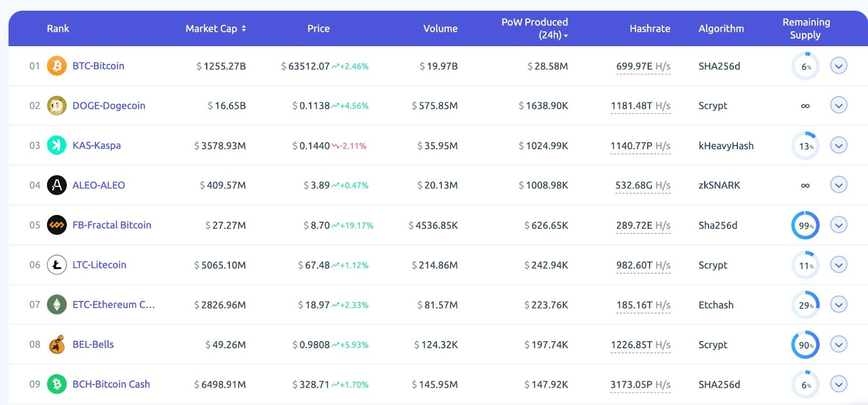Image resolution: width=868 pixels, height=405 pixels.
Task: Click Bitcoin Cash's 6% supply ring
Action: 806,385
